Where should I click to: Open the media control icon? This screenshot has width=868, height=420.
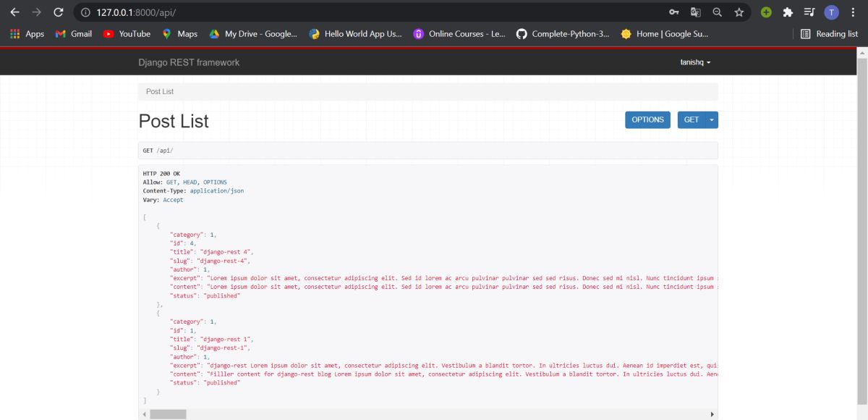(809, 12)
